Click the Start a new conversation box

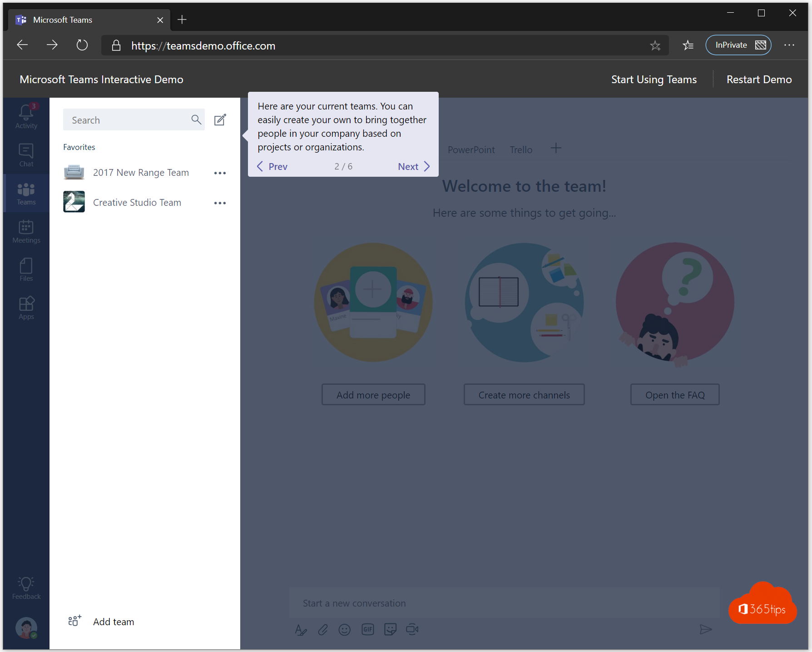(x=504, y=603)
